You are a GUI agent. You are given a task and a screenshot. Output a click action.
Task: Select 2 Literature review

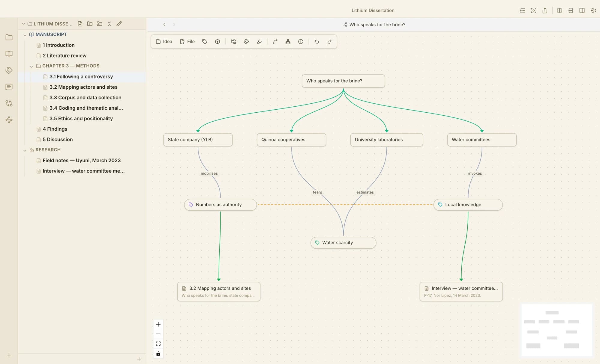[64, 56]
